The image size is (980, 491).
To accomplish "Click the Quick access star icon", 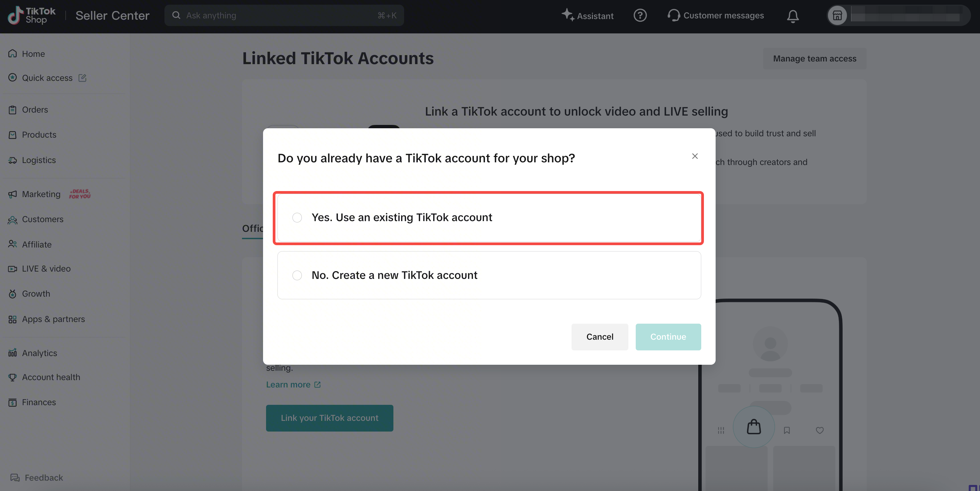I will click(x=13, y=78).
